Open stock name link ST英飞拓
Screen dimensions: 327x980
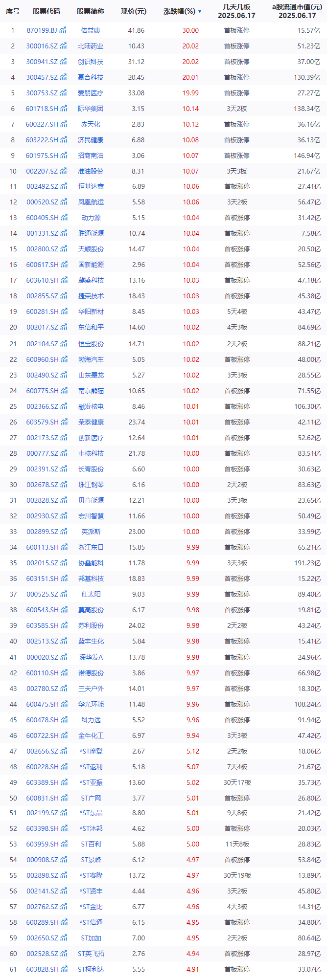tap(91, 954)
